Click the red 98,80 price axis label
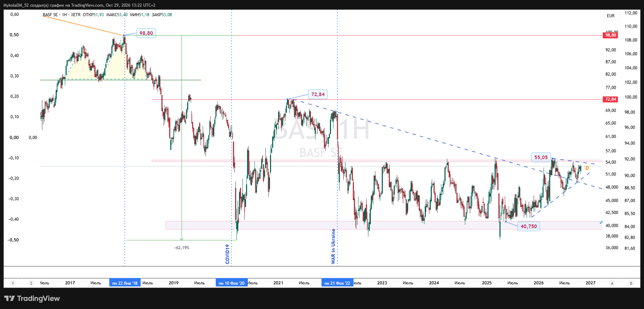The image size is (644, 309). point(611,35)
